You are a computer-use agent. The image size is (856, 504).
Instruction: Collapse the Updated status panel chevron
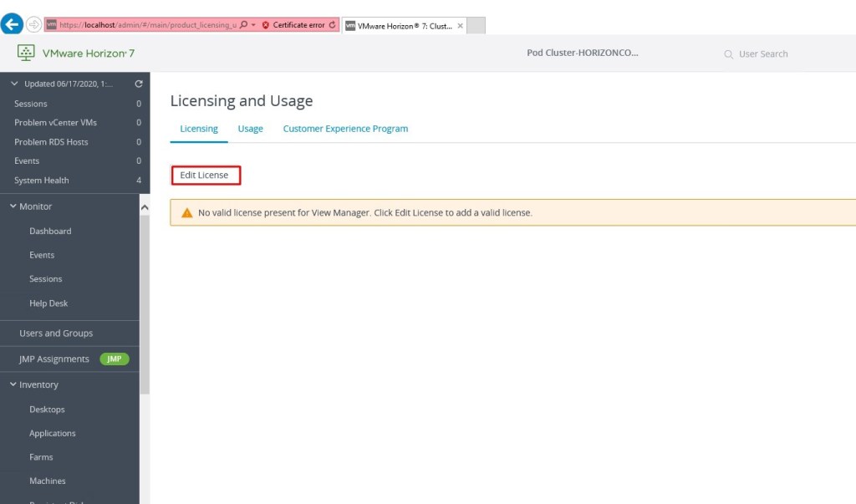(x=13, y=84)
